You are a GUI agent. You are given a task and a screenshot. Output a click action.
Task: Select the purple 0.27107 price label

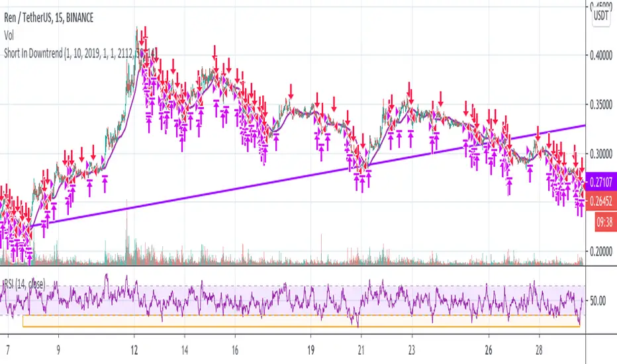pyautogui.click(x=601, y=182)
